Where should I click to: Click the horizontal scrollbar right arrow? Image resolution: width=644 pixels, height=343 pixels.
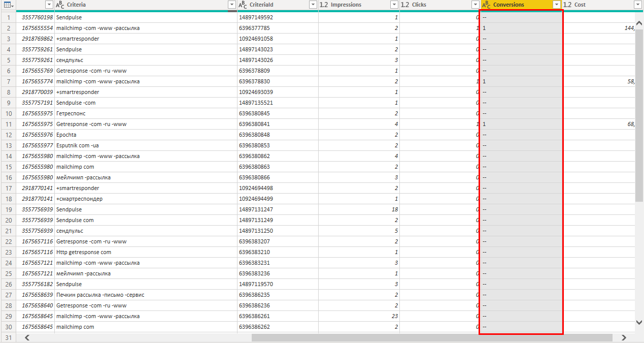(624, 337)
